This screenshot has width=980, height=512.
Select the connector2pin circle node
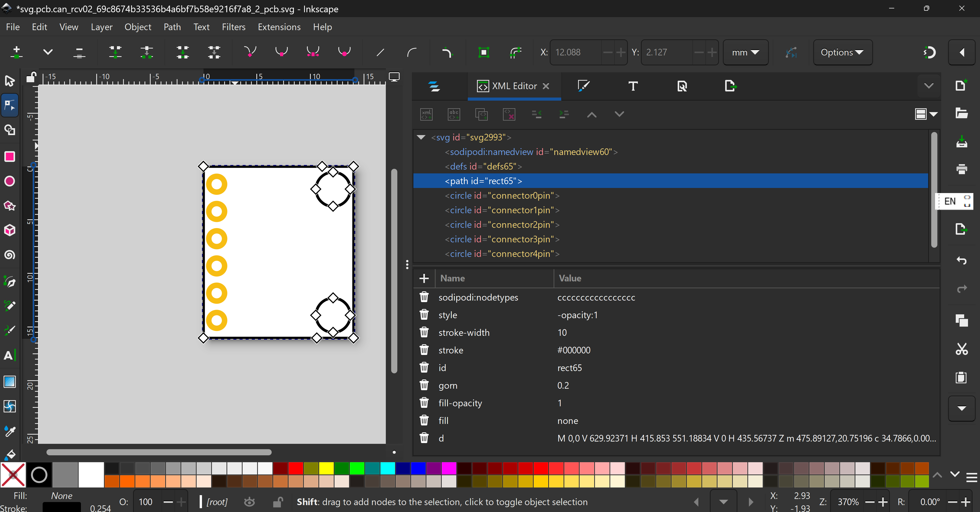(502, 225)
